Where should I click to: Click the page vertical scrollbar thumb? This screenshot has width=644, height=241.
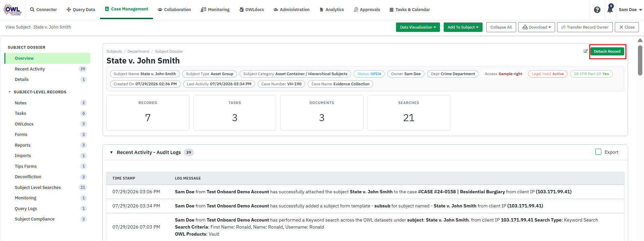pos(640,60)
